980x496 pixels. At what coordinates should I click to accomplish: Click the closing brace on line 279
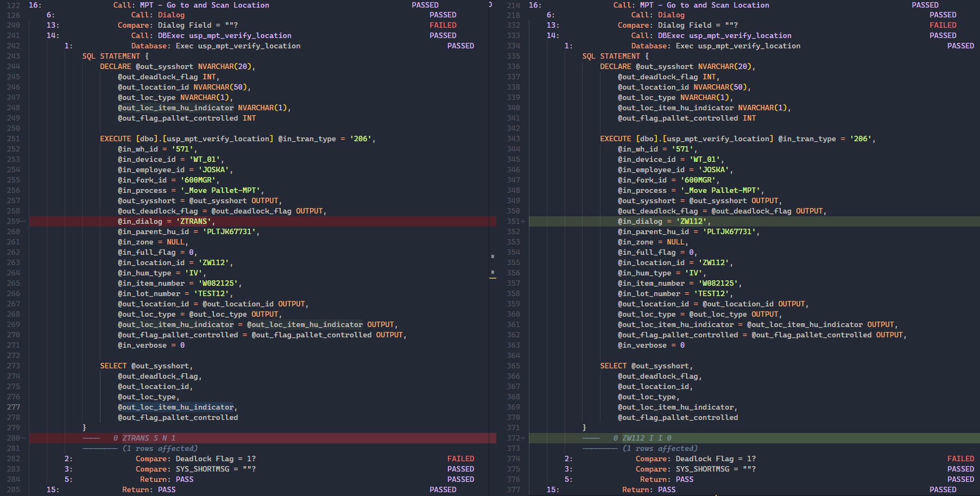tap(84, 428)
